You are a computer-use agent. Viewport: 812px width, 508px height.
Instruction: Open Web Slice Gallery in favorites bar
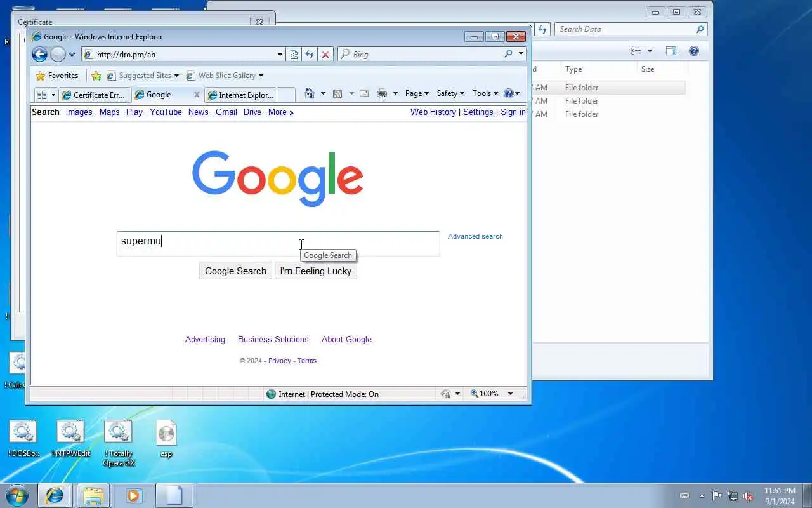tap(225, 76)
